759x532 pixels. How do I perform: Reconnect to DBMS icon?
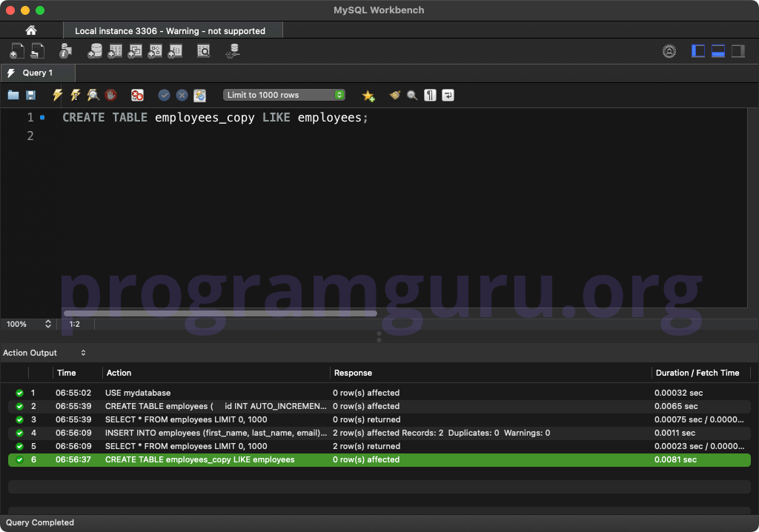click(x=233, y=51)
